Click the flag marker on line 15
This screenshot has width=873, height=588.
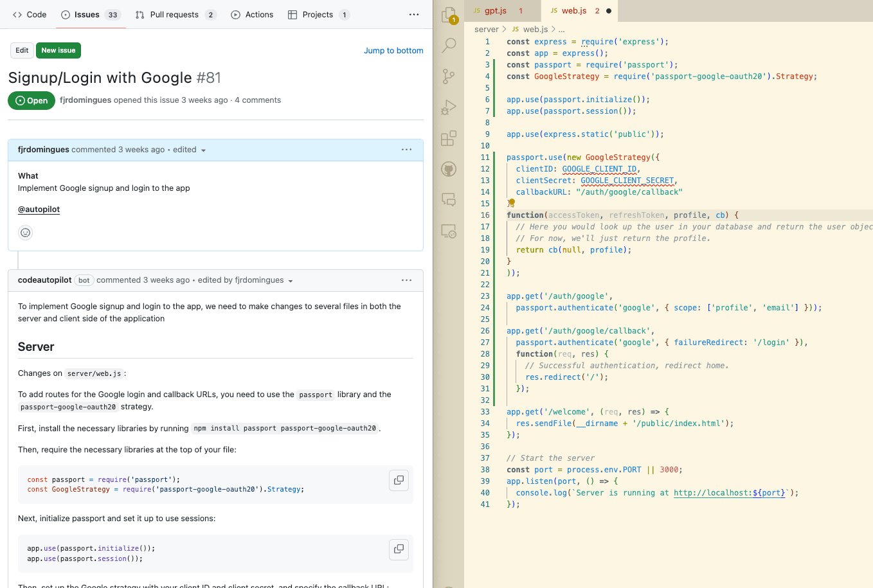coord(511,202)
